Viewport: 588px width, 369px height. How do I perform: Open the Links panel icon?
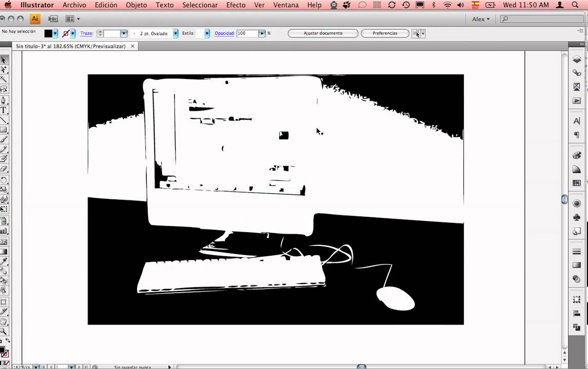(577, 73)
